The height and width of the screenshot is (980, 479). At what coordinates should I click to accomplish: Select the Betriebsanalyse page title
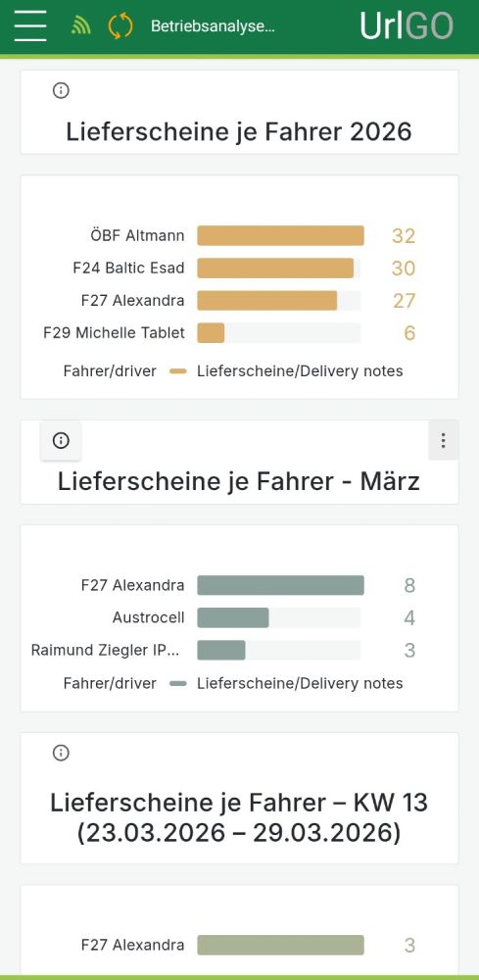coord(213,26)
